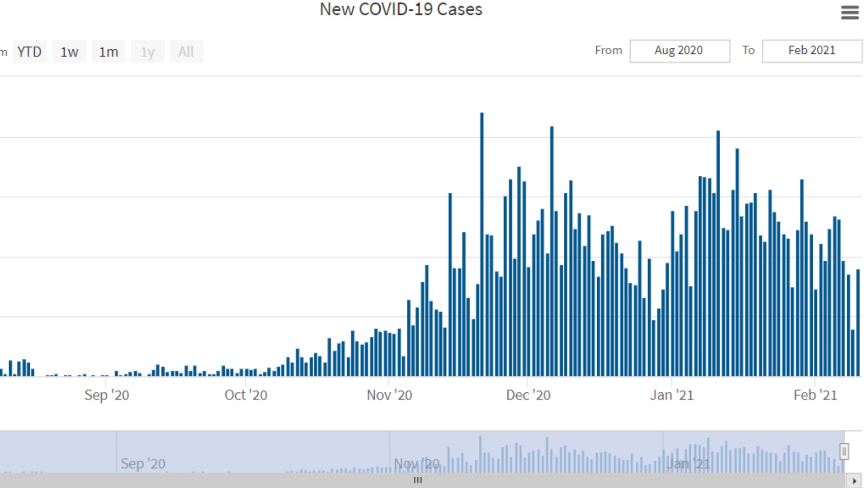The width and height of the screenshot is (868, 488).
Task: Select the YTD range button
Action: [29, 52]
